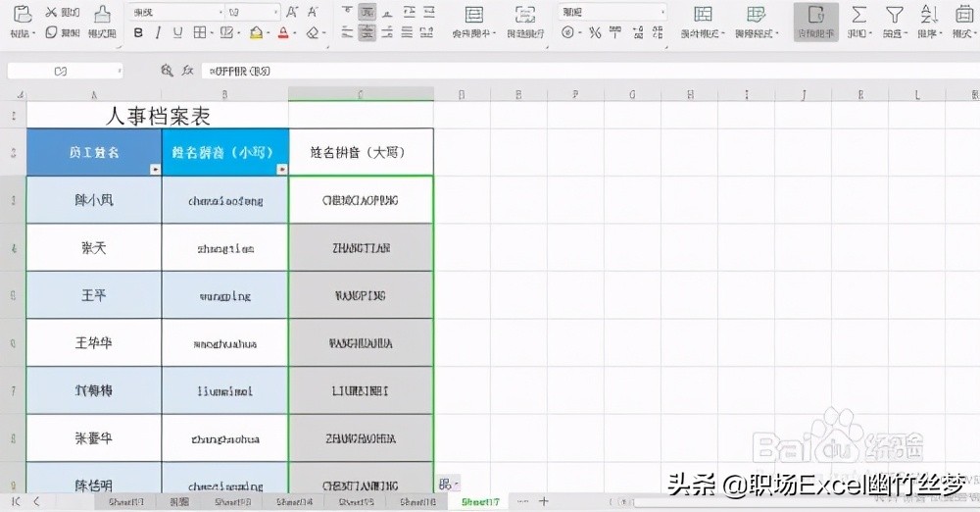This screenshot has width=980, height=512.
Task: Click the increase decimal places icon
Action: click(638, 32)
